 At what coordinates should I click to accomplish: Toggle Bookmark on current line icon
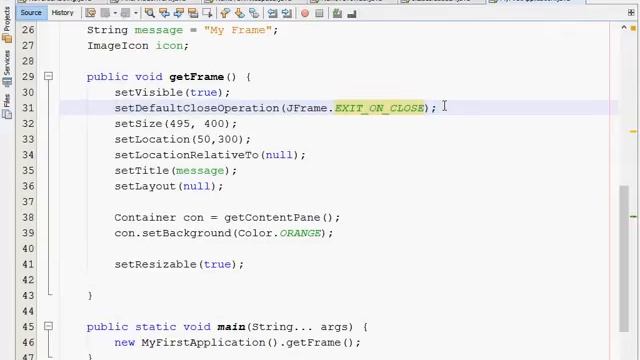(254, 13)
